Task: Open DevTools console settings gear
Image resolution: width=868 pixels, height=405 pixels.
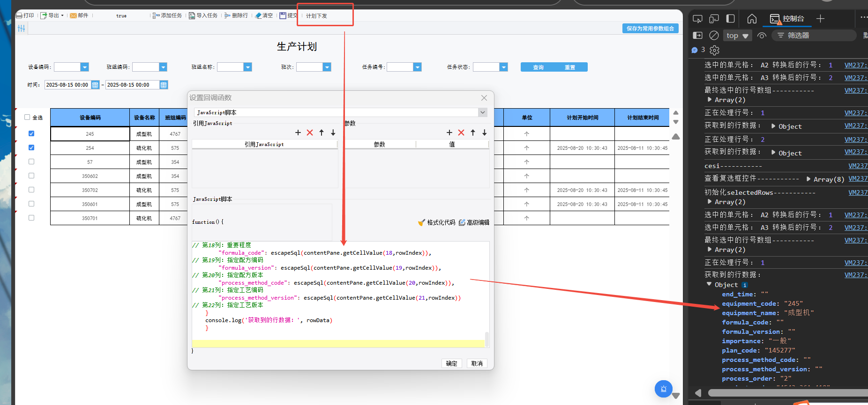Action: [714, 50]
